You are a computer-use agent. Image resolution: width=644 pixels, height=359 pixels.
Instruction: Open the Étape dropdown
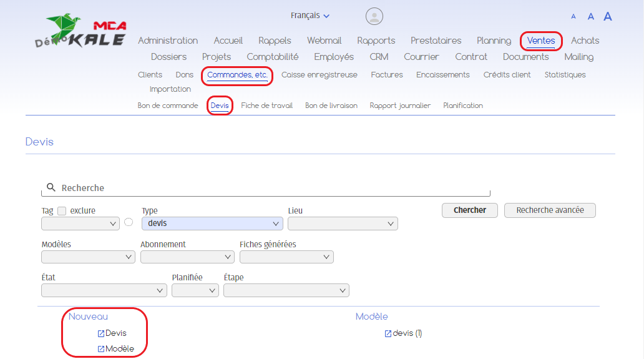(286, 290)
